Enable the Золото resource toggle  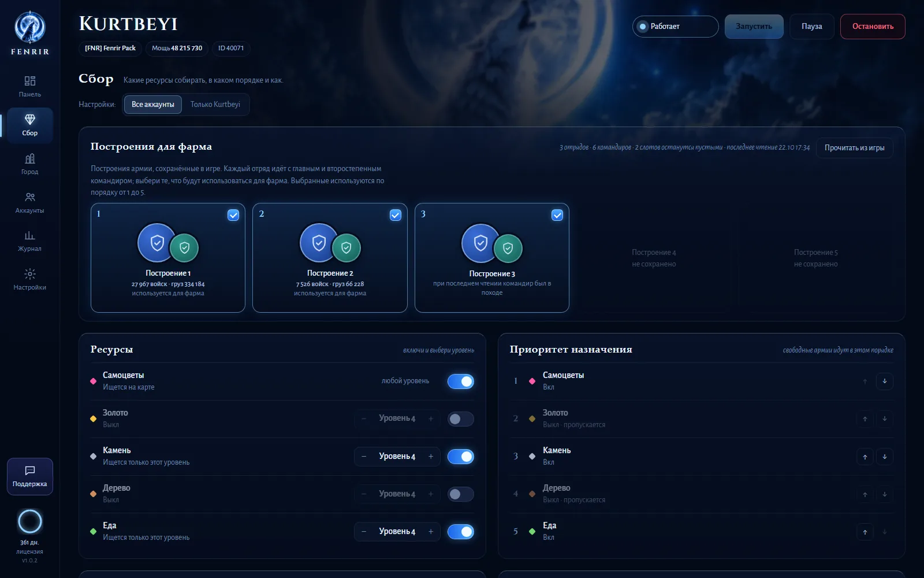[461, 419]
